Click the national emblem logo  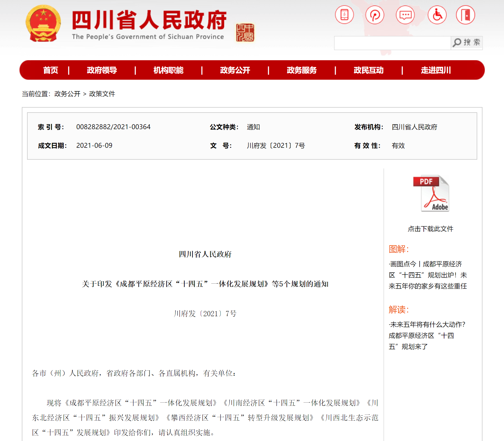[x=43, y=24]
